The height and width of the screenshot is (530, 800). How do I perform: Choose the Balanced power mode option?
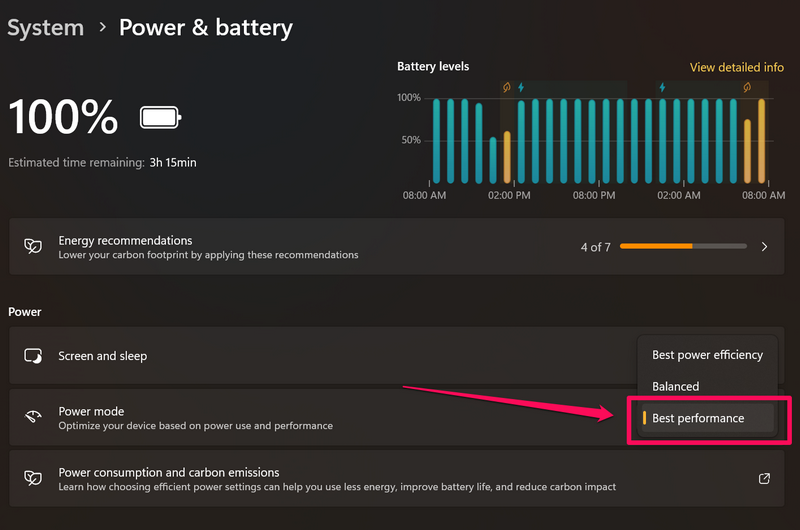(x=676, y=386)
